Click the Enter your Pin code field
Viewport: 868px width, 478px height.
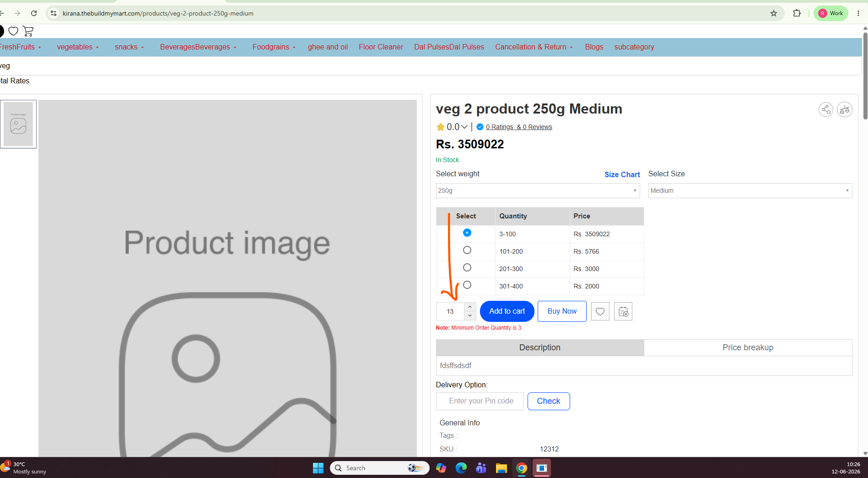[x=480, y=401]
